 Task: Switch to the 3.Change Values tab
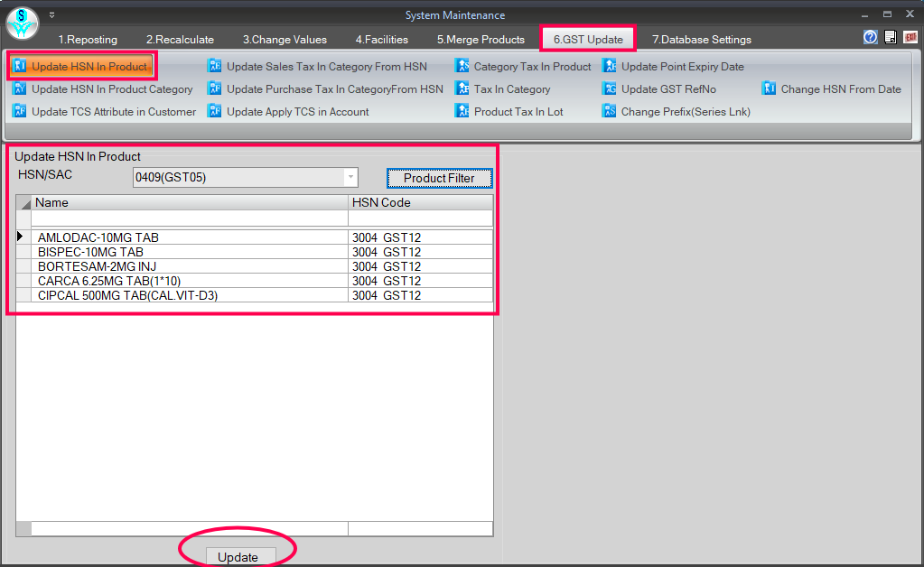pos(285,40)
